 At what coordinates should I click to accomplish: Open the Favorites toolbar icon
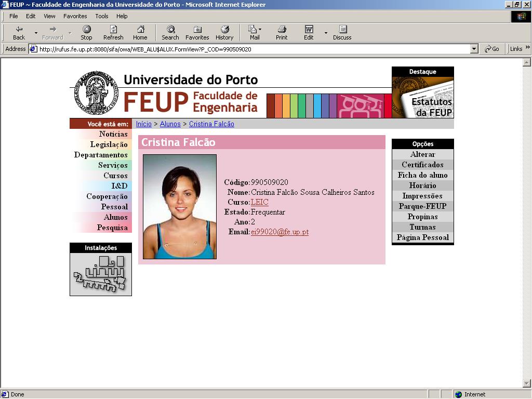(x=197, y=29)
